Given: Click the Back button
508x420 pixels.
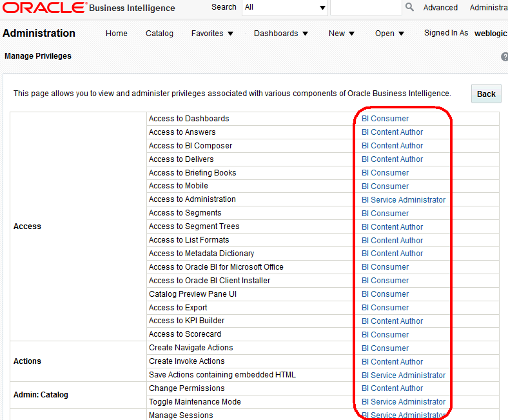Looking at the screenshot, I should (486, 94).
